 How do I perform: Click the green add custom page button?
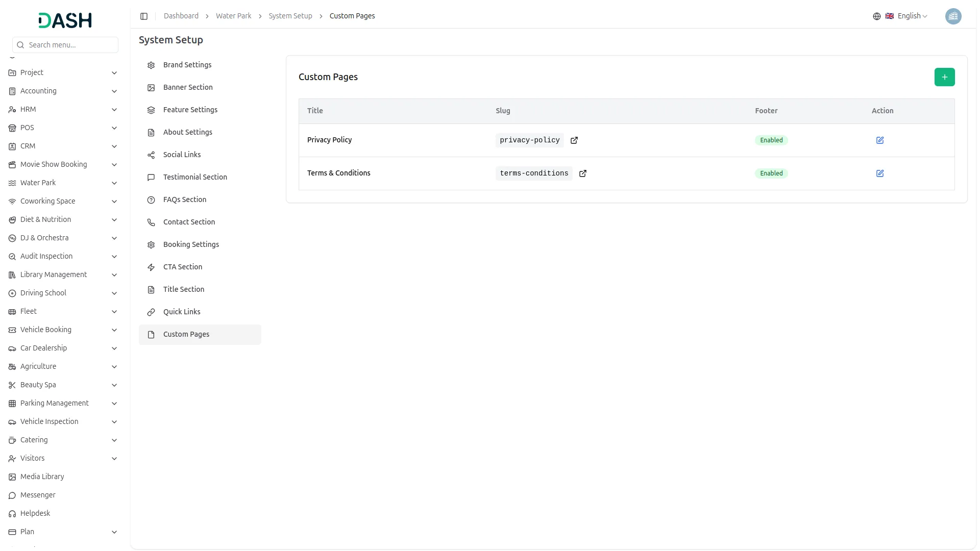point(944,77)
